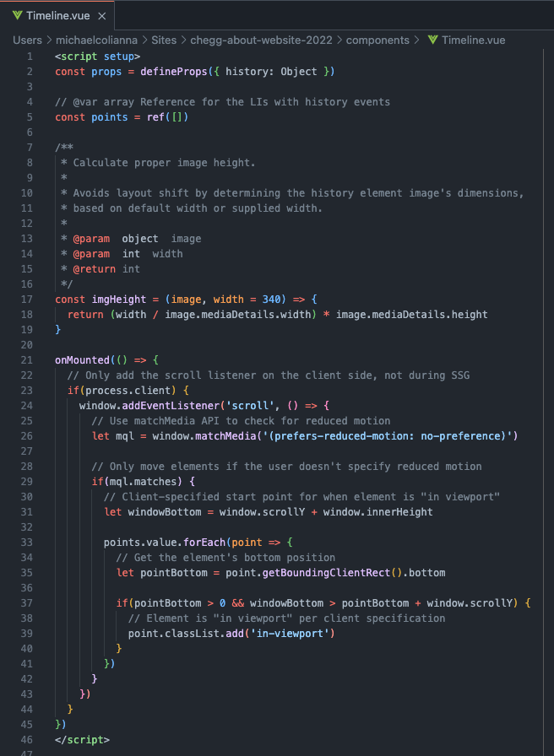The width and height of the screenshot is (554, 756).
Task: Expand chevron after Sites in breadcrumb
Action: [x=184, y=40]
